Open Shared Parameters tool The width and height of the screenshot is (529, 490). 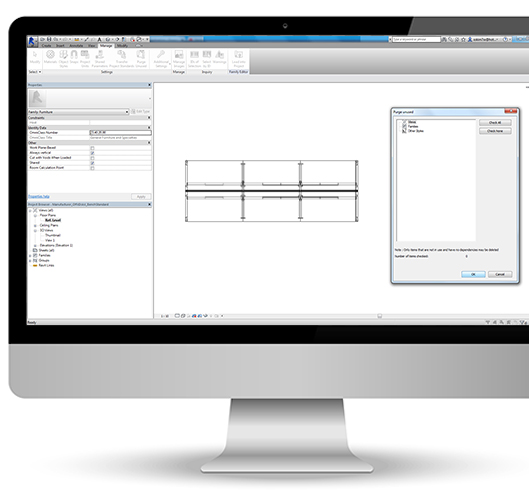(x=100, y=59)
